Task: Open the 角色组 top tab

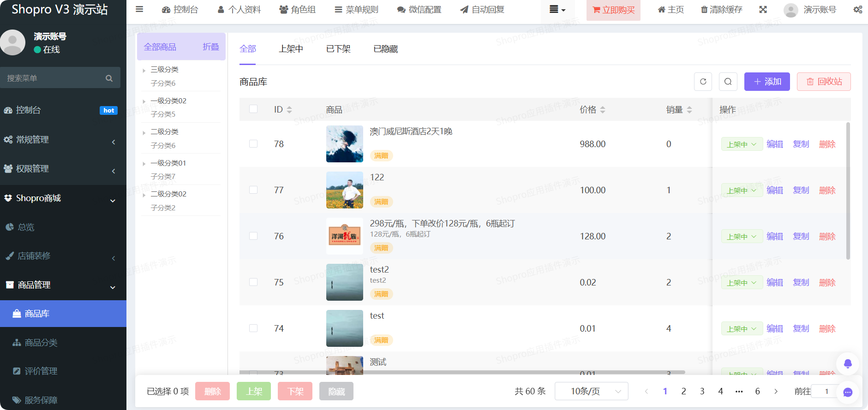Action: click(298, 10)
